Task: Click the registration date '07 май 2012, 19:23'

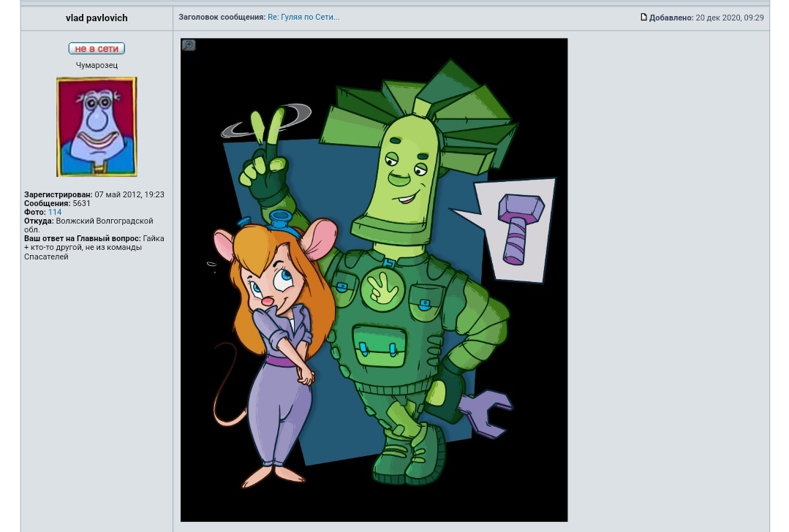Action: [129, 194]
